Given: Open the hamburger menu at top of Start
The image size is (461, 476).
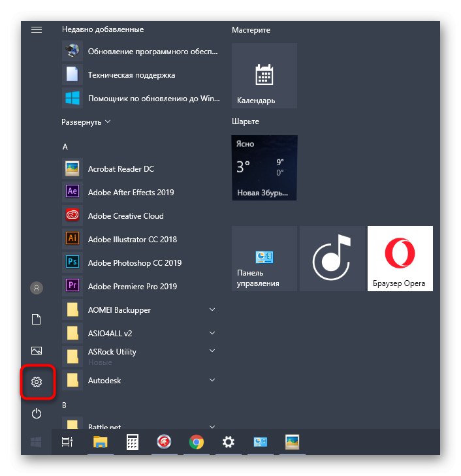Looking at the screenshot, I should coord(37,30).
